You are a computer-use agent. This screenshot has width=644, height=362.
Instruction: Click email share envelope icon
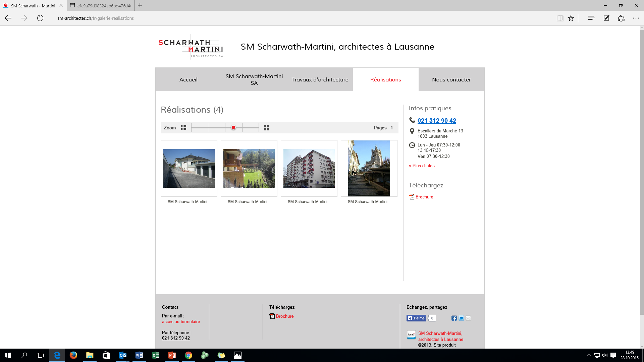coord(468,318)
